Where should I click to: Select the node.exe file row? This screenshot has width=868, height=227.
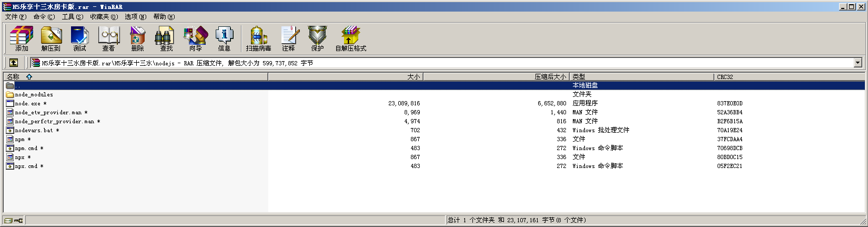pyautogui.click(x=27, y=104)
